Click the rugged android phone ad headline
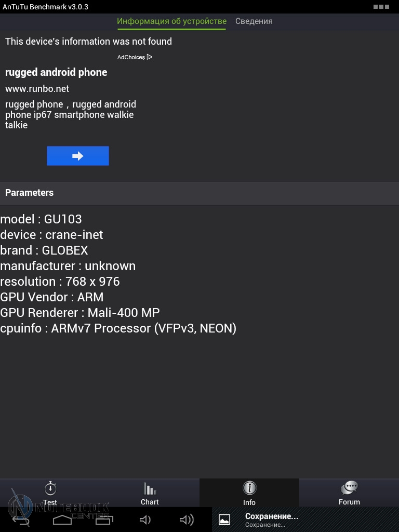Image resolution: width=399 pixels, height=532 pixels. (56, 72)
